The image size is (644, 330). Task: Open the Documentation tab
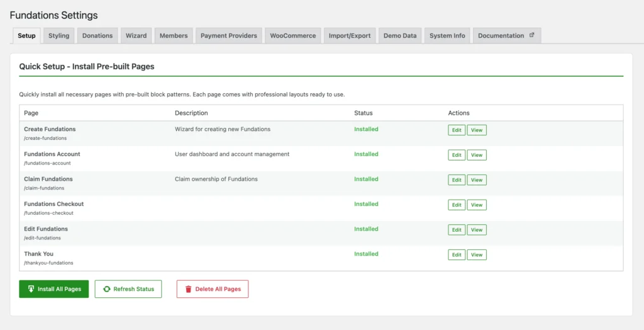[507, 35]
